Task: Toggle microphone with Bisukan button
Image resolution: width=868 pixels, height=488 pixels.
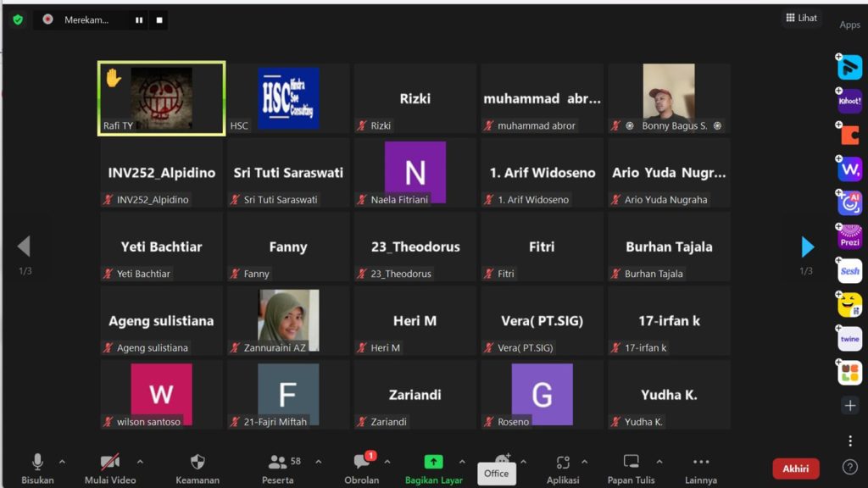Action: [x=37, y=468]
